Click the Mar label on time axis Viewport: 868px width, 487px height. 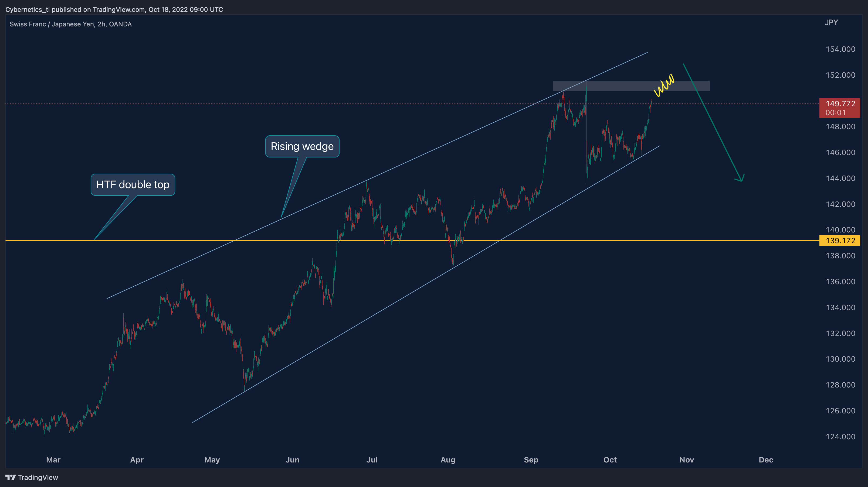[x=53, y=460]
